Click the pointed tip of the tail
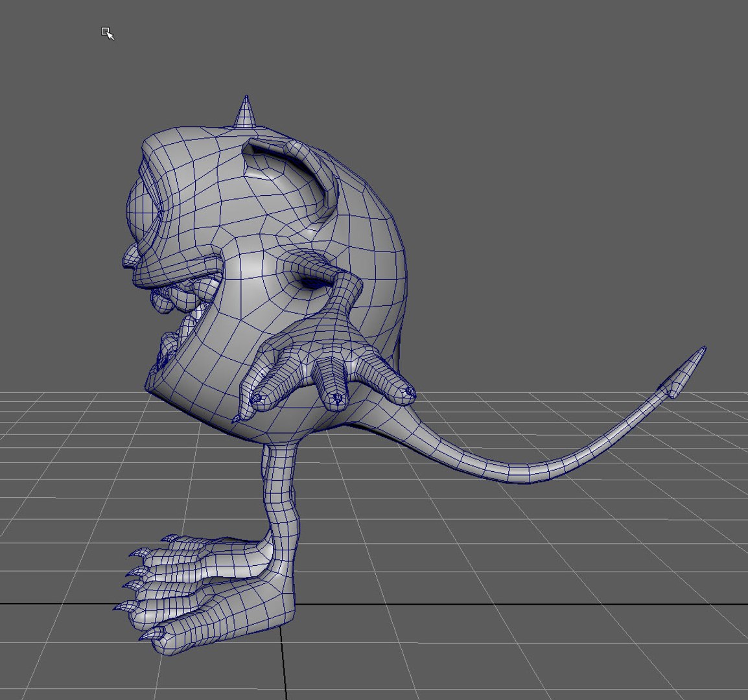Viewport: 748px width, 700px height. 683,373
